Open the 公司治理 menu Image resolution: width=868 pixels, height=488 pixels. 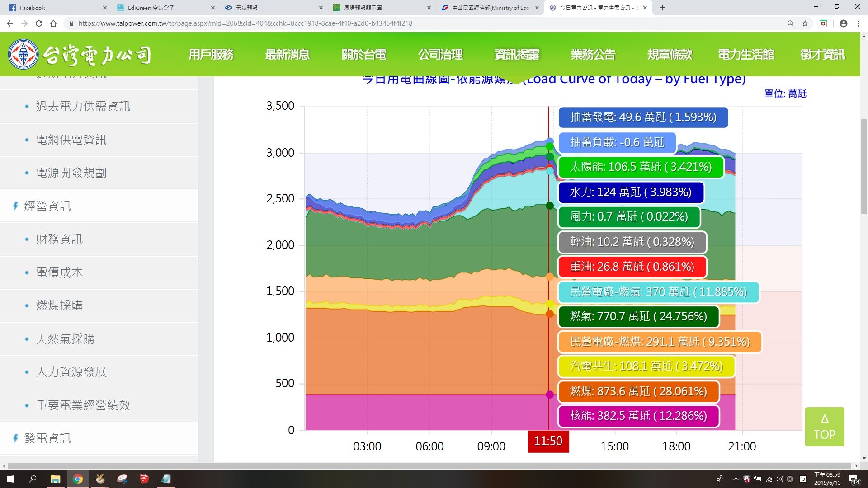440,54
